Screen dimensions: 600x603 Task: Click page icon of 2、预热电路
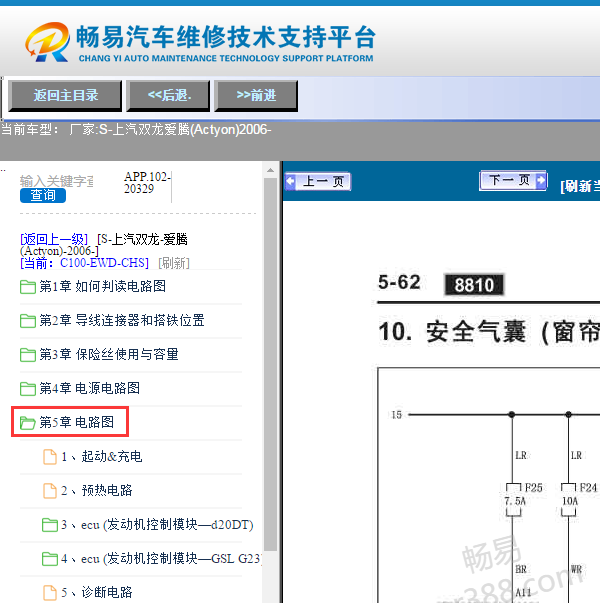50,491
